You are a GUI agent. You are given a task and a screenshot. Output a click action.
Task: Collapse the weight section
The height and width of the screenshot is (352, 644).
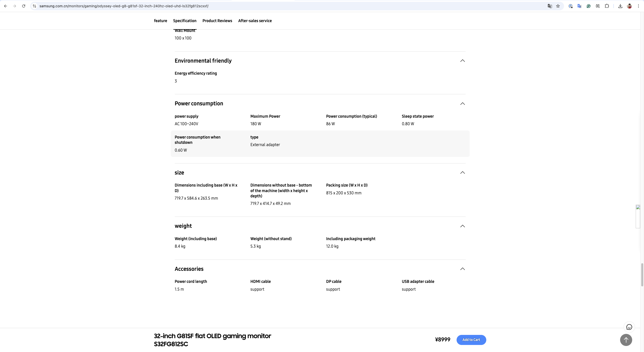462,226
